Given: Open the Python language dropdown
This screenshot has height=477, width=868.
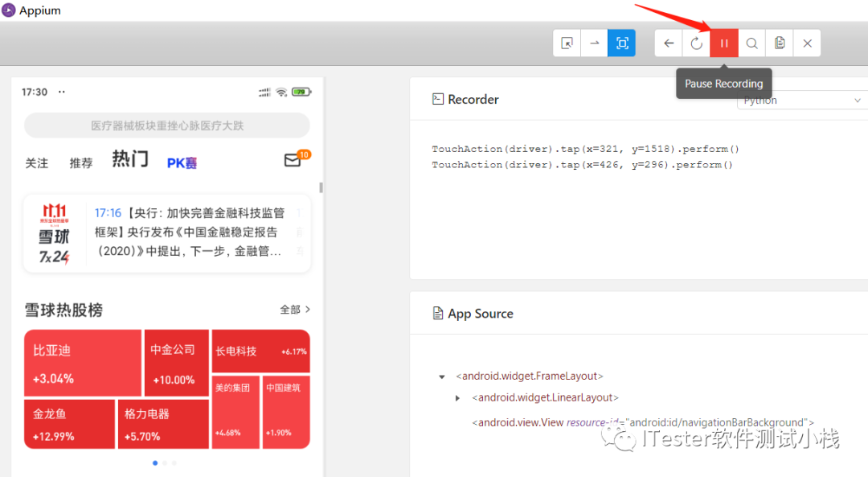Looking at the screenshot, I should 802,101.
